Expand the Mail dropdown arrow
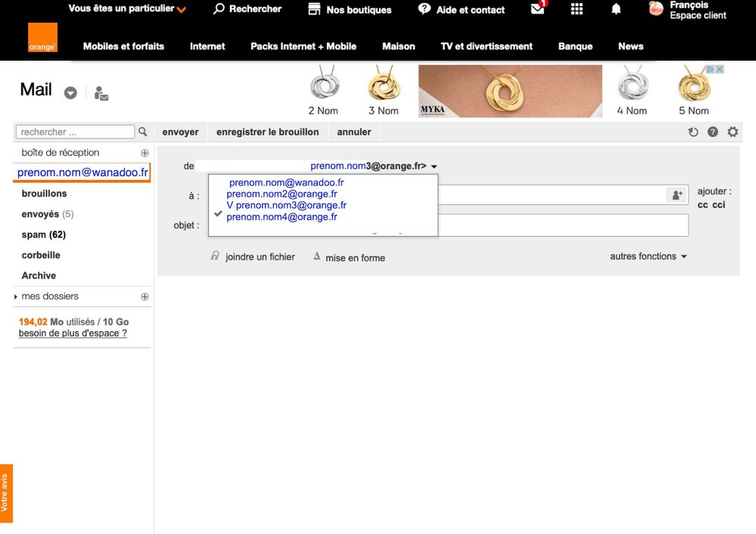 (x=70, y=93)
